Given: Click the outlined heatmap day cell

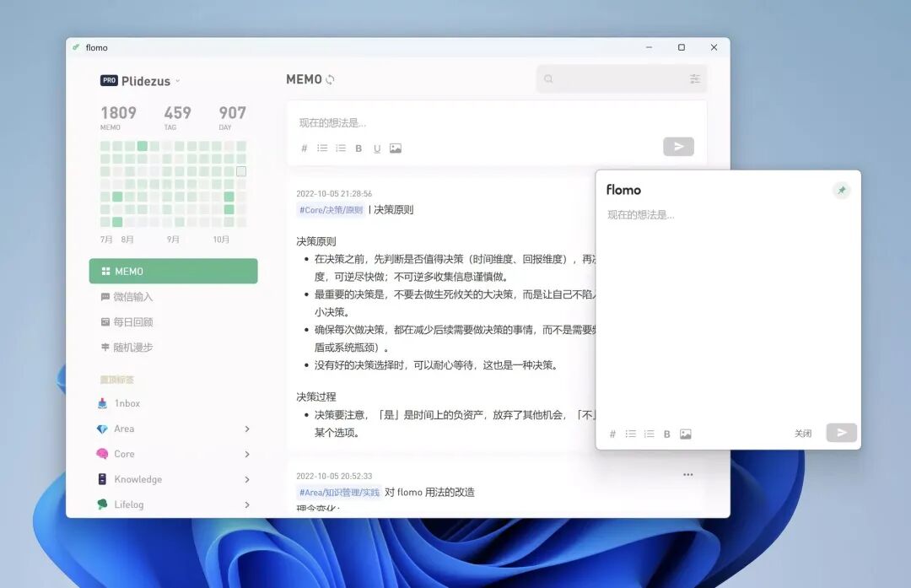Looking at the screenshot, I should pyautogui.click(x=241, y=171).
